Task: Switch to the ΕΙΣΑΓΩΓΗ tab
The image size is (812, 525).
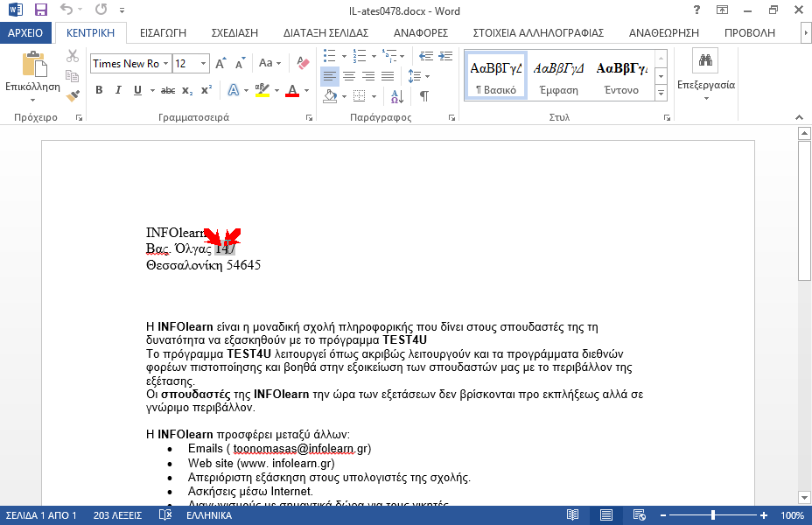Action: tap(163, 33)
